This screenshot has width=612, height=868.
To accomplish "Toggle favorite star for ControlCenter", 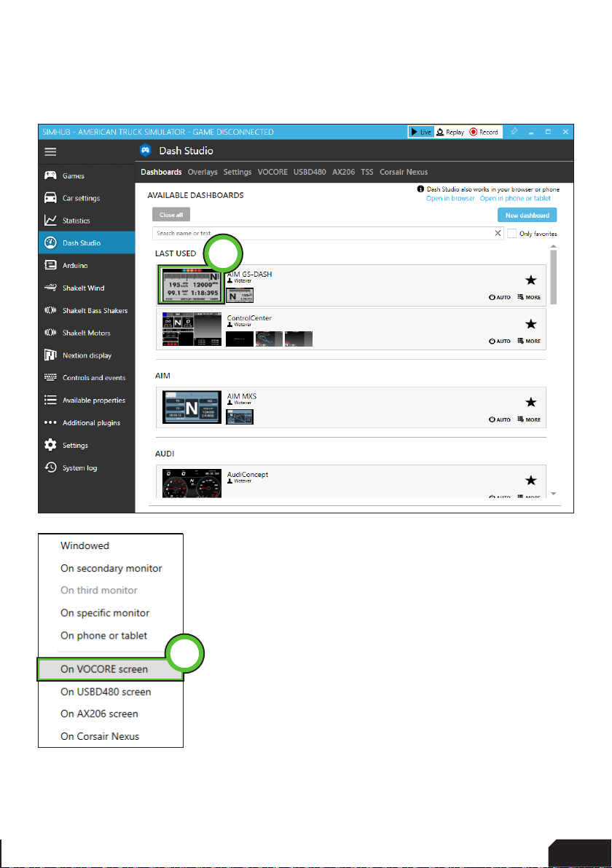I will tap(530, 324).
